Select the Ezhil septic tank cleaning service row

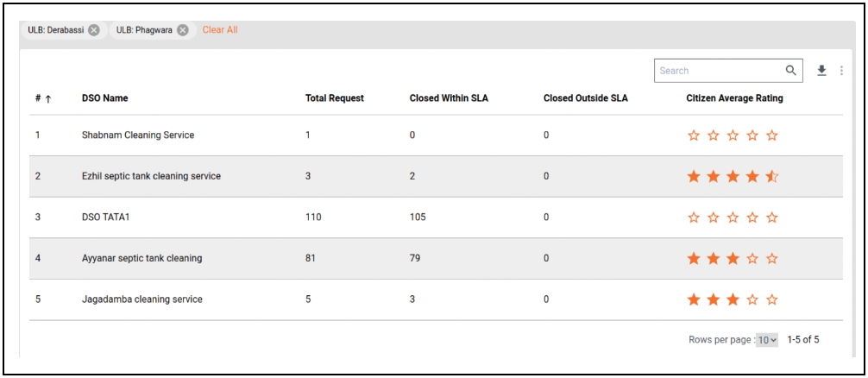click(151, 176)
